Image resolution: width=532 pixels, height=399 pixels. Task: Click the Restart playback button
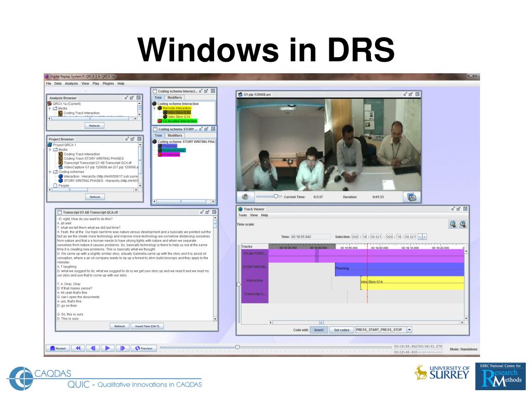(58, 348)
